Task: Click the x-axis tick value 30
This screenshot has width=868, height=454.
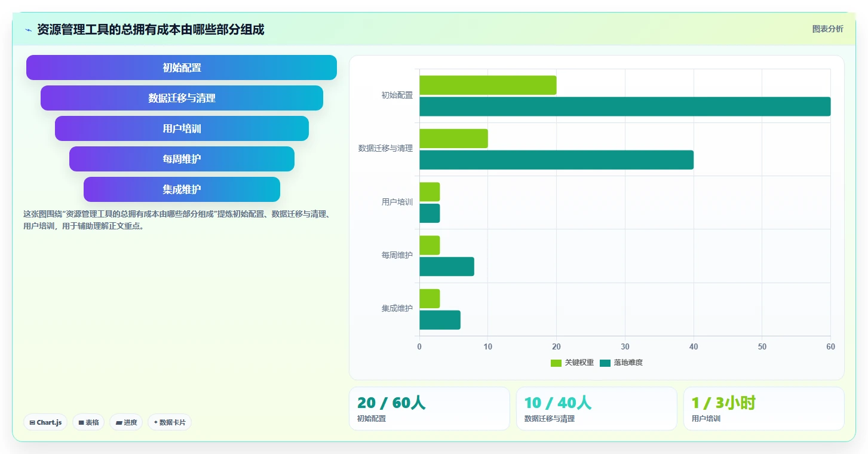Action: pyautogui.click(x=625, y=347)
